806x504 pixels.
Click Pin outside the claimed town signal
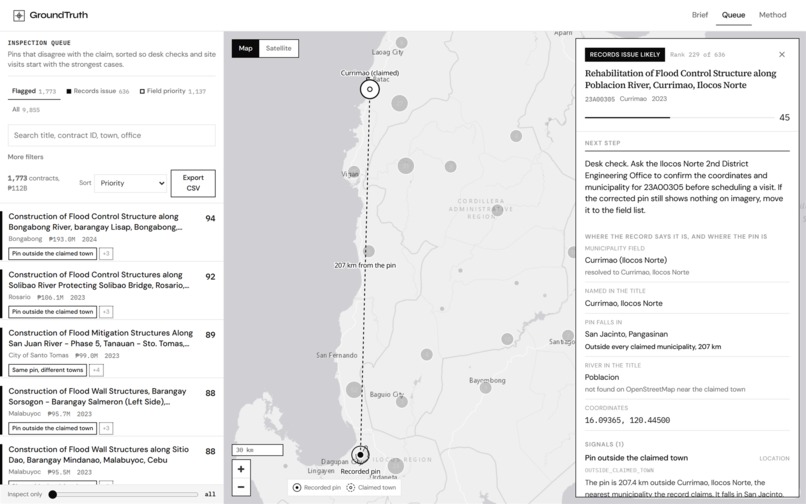point(636,458)
